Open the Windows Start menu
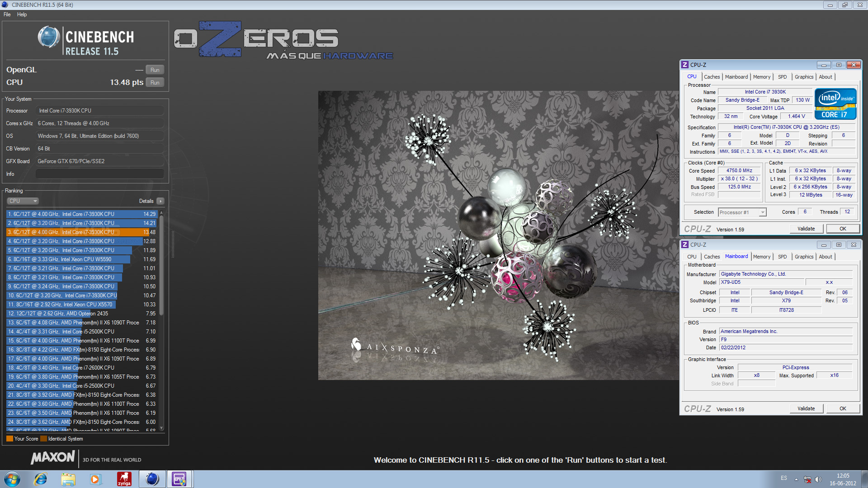 (x=12, y=479)
